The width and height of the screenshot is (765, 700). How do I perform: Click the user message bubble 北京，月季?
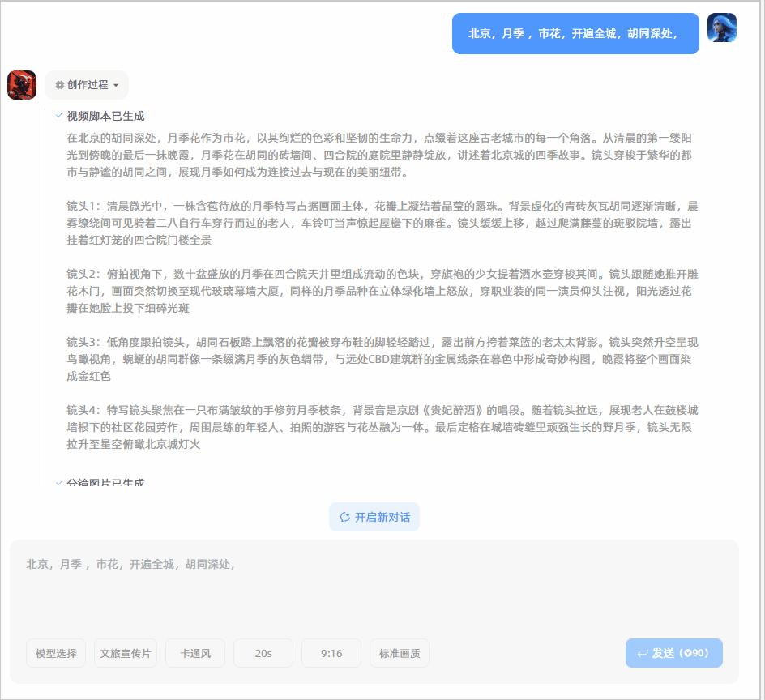tap(575, 34)
